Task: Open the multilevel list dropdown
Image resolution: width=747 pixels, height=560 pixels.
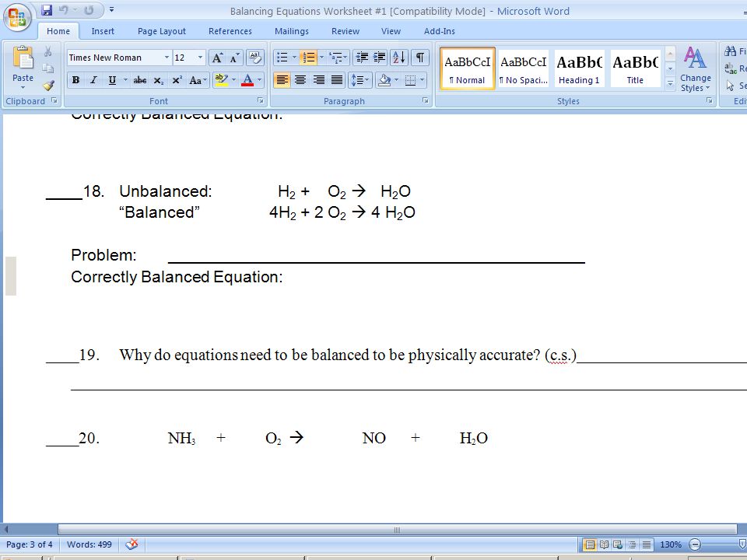Action: click(337, 58)
